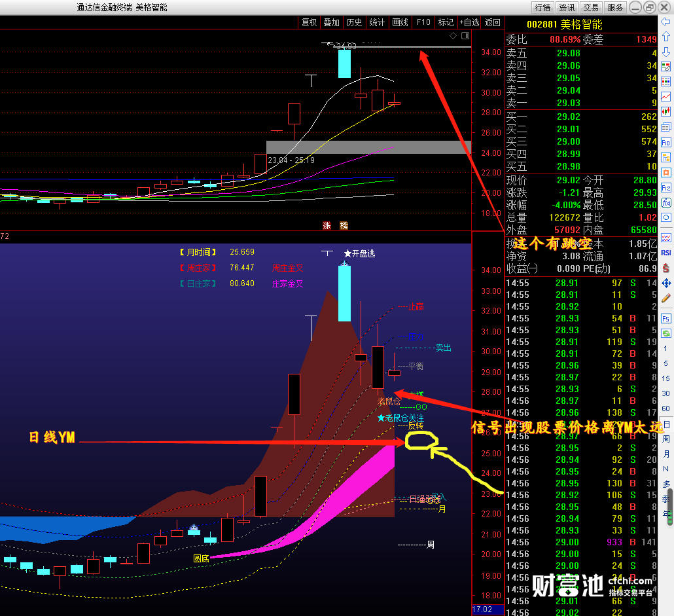Switch to daily (日) period

[x=666, y=424]
